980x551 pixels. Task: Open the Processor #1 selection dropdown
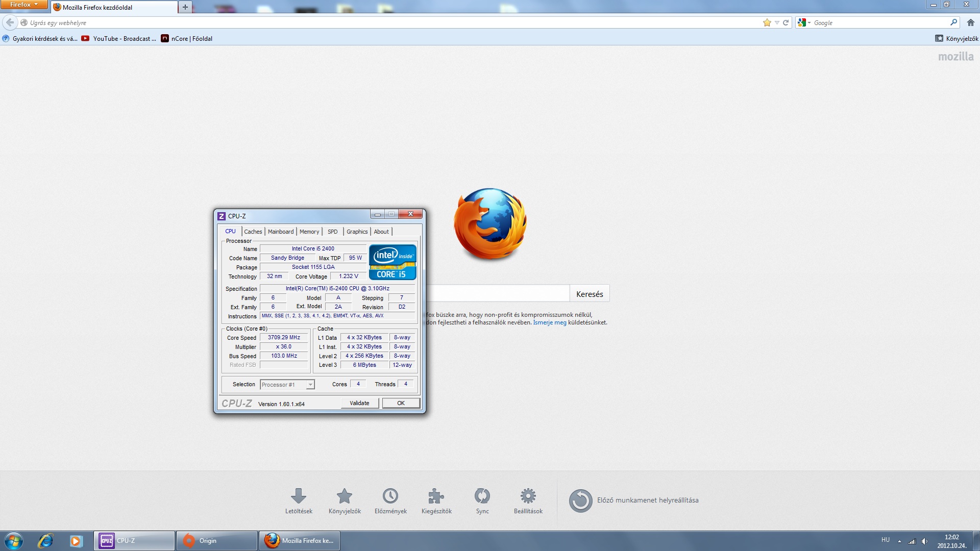click(x=287, y=385)
